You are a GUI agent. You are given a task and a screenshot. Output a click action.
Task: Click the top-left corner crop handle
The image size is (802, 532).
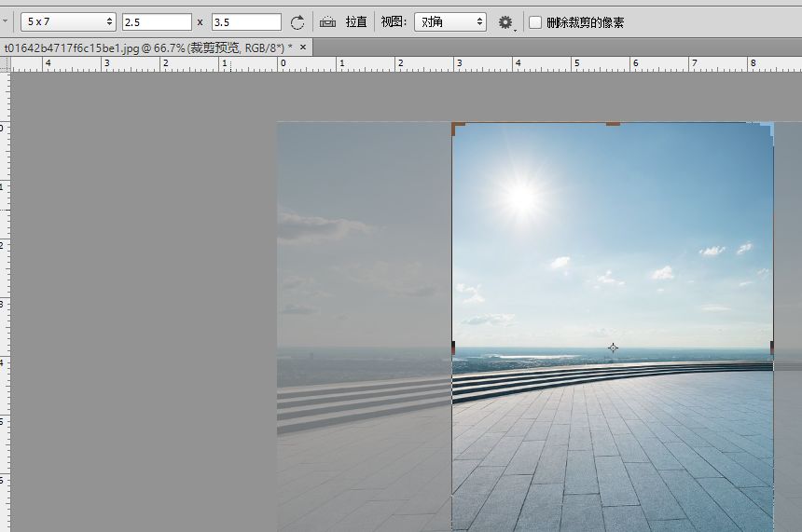pyautogui.click(x=456, y=126)
